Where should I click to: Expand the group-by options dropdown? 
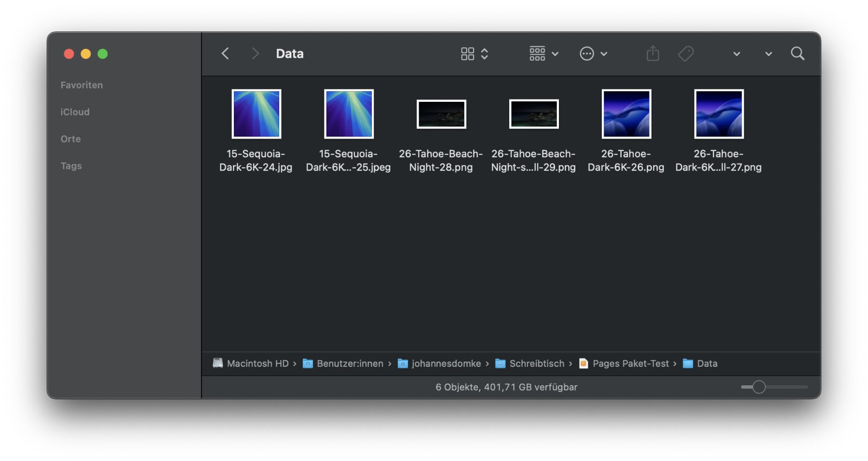(543, 54)
